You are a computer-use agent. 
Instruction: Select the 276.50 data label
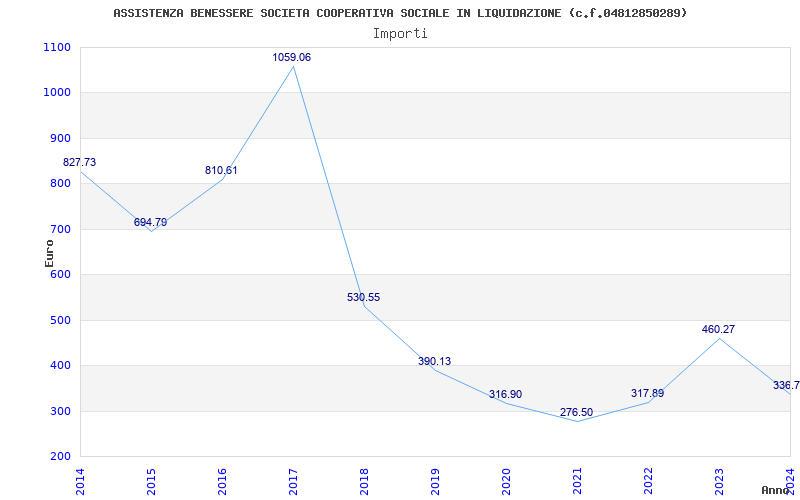(x=576, y=412)
